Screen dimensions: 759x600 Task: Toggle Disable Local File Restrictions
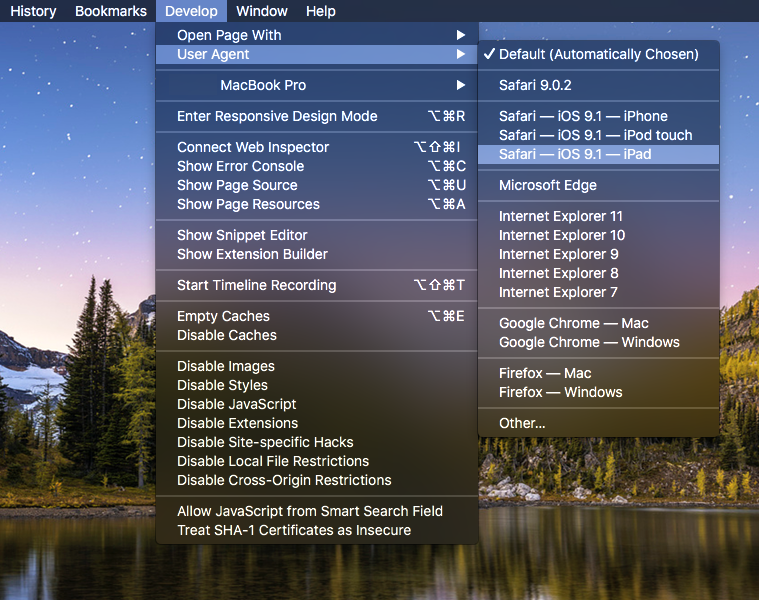(317, 461)
